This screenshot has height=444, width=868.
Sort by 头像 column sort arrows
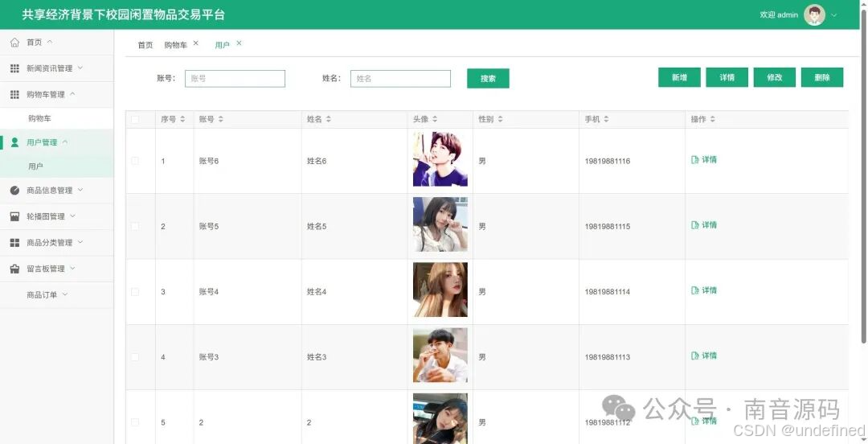(435, 119)
